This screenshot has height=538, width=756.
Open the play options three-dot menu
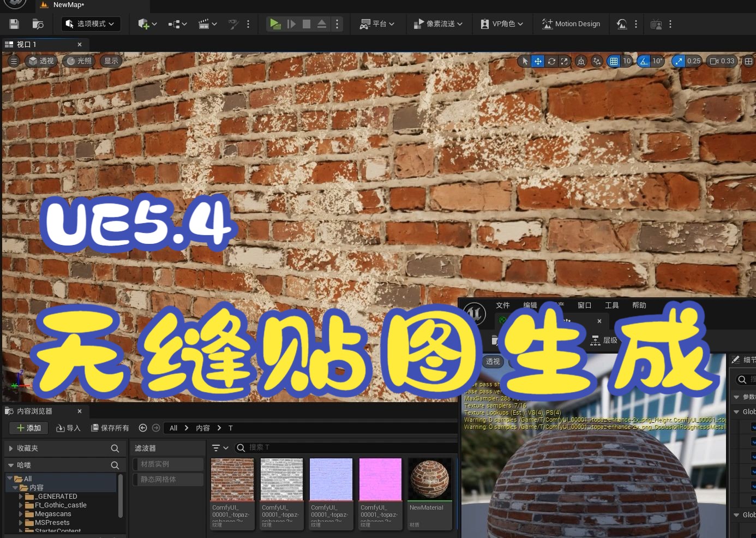click(x=337, y=24)
